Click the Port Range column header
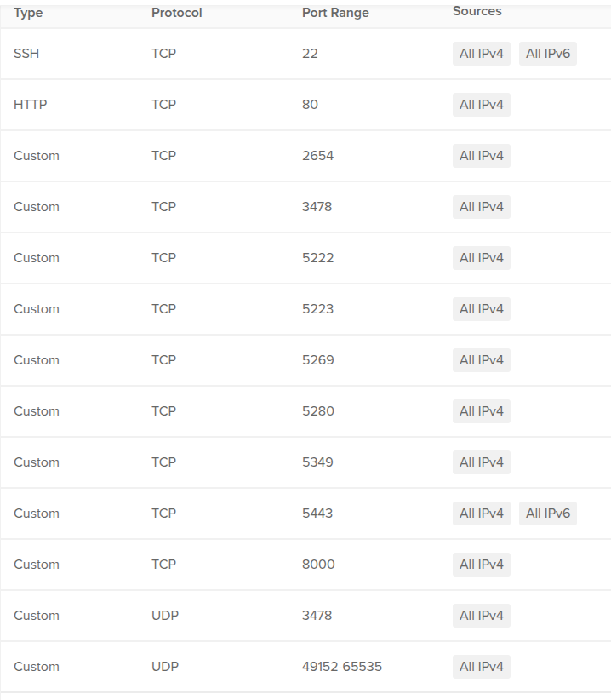Image resolution: width=611 pixels, height=700 pixels. 335,13
